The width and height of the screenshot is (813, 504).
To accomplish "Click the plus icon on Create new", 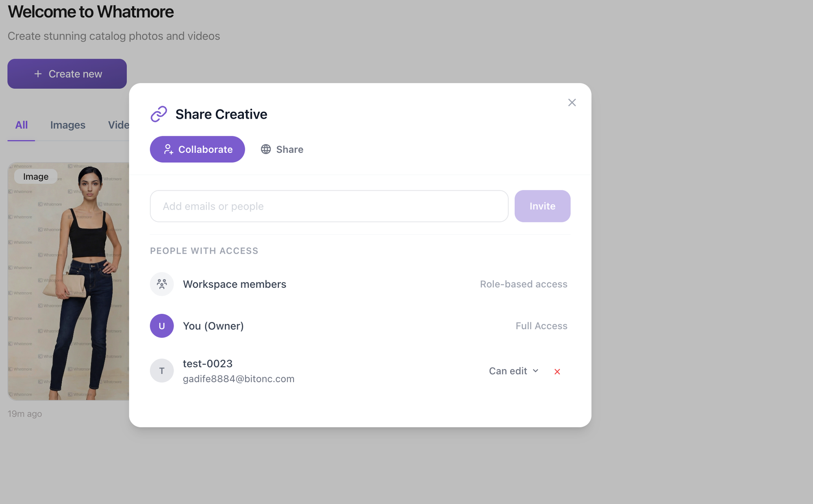I will [38, 74].
